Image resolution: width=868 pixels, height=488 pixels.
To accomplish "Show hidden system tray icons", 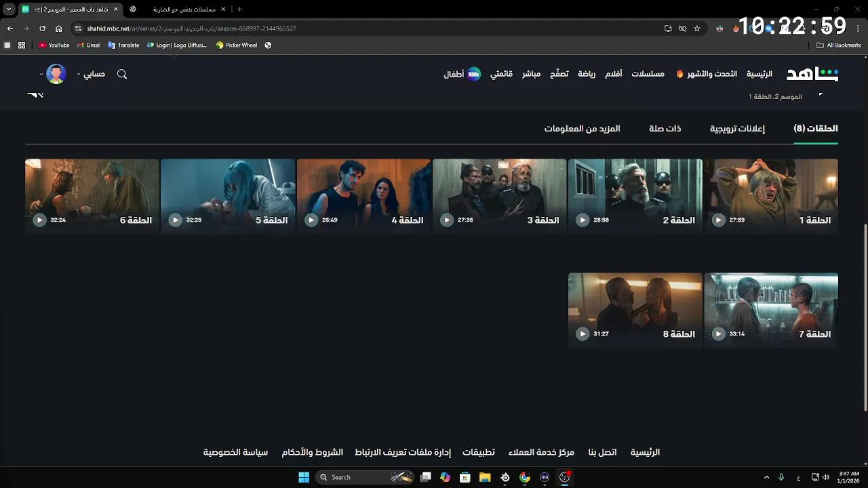I will coord(766,477).
